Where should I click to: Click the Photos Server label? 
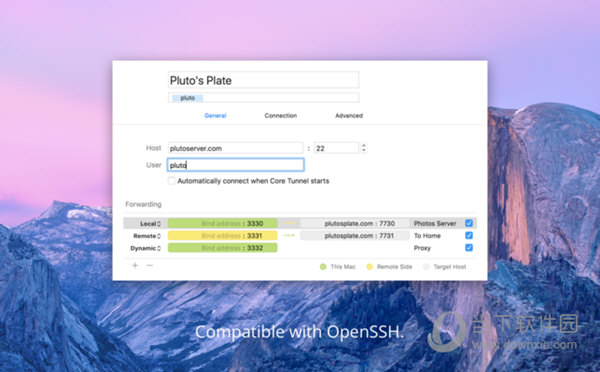435,224
